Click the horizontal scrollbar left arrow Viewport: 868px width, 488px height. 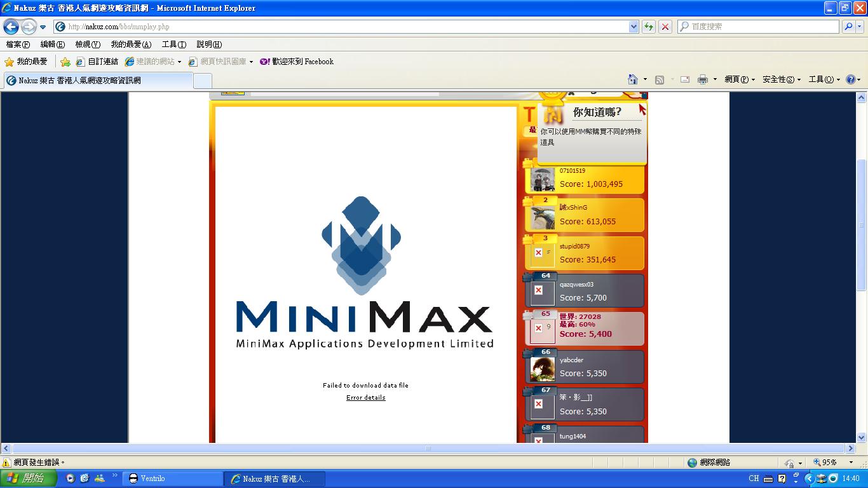[6, 448]
